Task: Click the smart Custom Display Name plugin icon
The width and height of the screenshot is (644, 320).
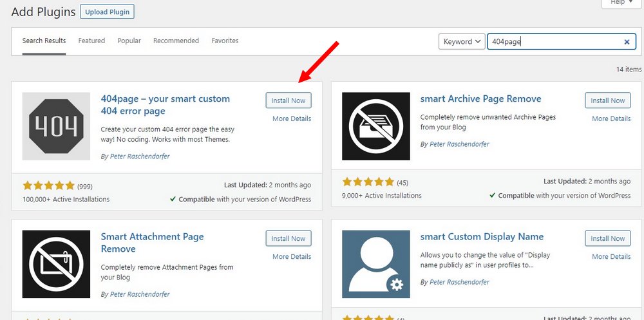Action: tap(376, 264)
